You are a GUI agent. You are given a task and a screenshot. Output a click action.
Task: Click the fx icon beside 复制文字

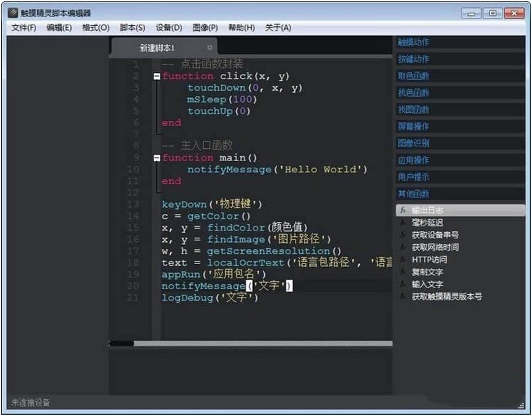point(403,272)
